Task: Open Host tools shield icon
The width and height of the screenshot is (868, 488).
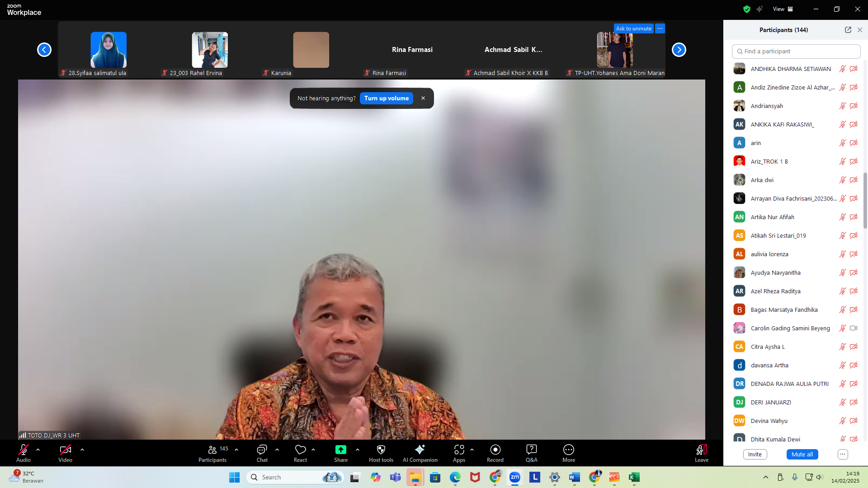Action: (x=381, y=450)
